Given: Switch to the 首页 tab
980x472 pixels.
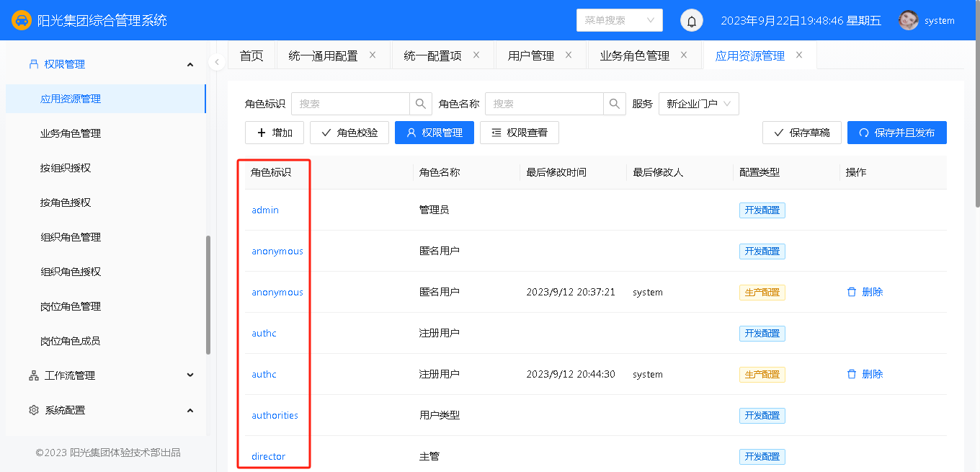Looking at the screenshot, I should pos(251,55).
